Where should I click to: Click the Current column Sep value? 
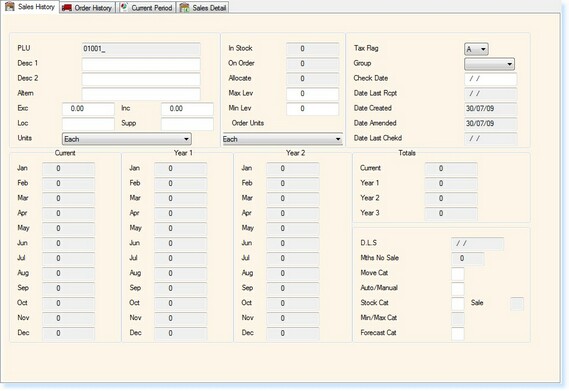[69, 288]
